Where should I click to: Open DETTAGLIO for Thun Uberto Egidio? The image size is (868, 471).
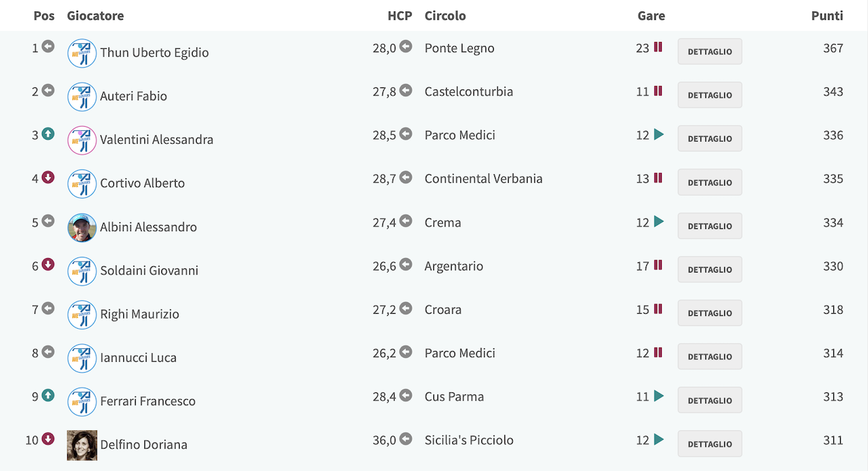[x=710, y=52]
